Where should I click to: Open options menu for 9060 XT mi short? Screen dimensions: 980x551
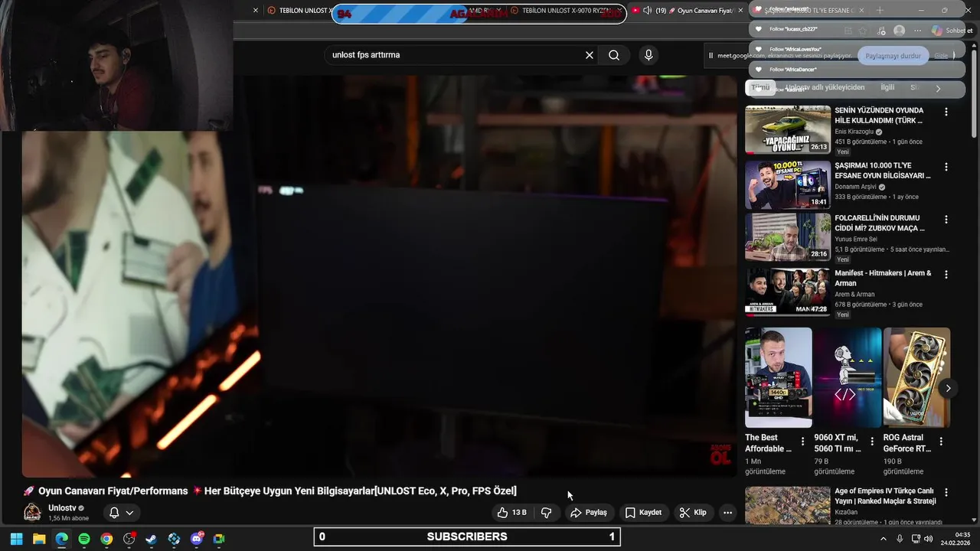pos(871,442)
